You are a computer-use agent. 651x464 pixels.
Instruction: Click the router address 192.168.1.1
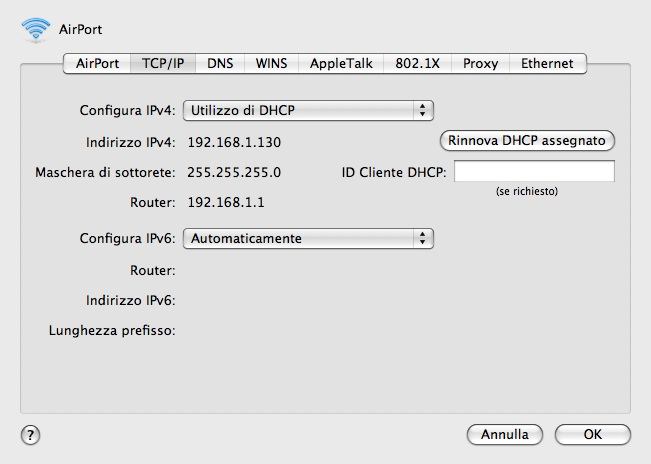point(226,202)
